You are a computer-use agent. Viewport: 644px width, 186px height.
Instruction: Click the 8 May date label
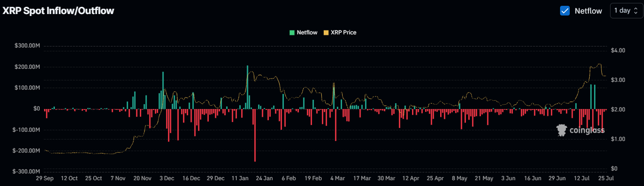[x=460, y=178]
